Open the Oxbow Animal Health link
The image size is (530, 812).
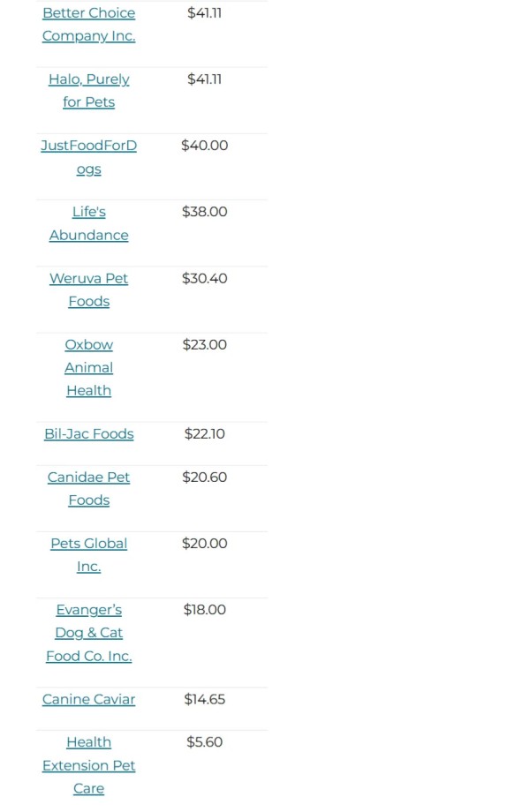[x=88, y=367]
